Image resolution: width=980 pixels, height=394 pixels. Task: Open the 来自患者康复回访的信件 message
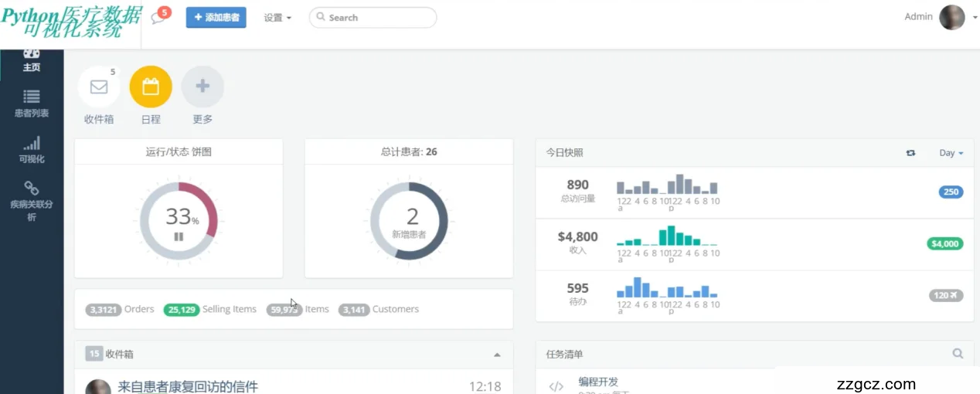coord(188,386)
